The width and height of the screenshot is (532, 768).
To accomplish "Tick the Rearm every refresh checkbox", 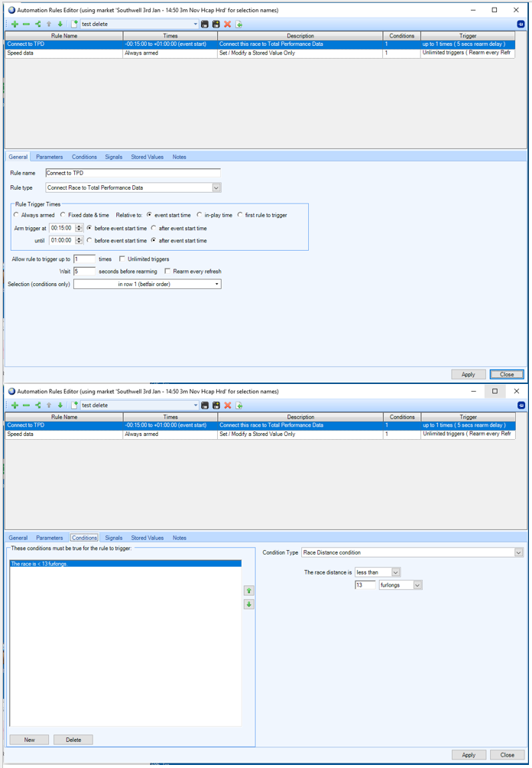I will pos(168,272).
